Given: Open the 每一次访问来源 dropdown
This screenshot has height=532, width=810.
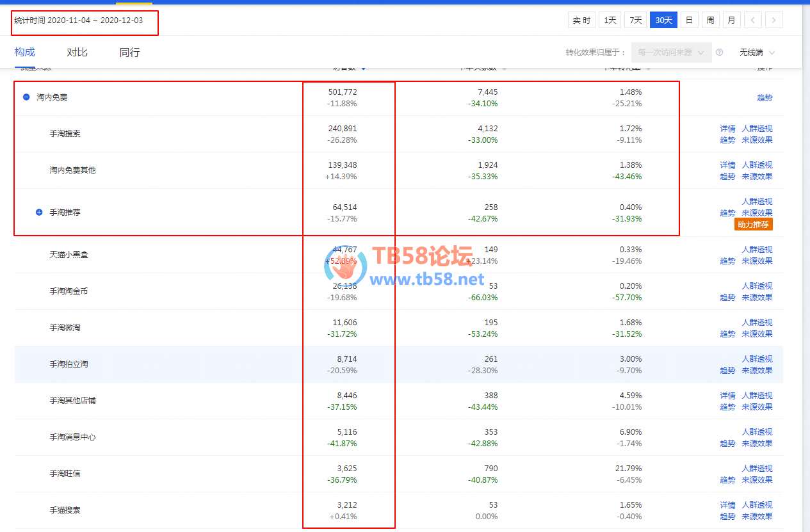Looking at the screenshot, I should tap(671, 52).
